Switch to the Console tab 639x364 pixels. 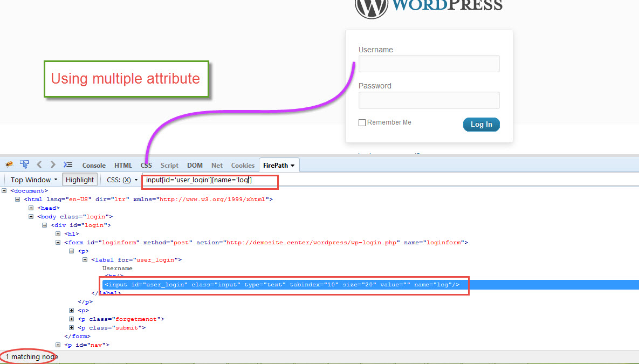point(94,165)
